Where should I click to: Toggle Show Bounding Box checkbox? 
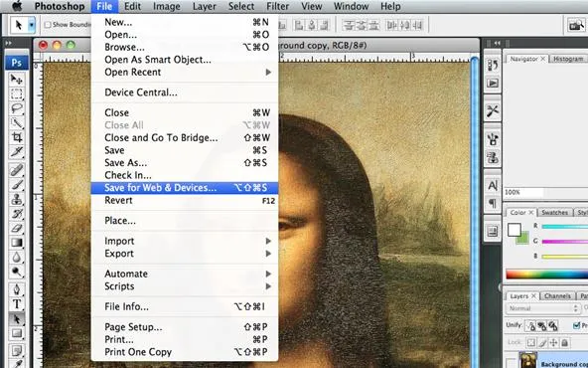pos(48,25)
